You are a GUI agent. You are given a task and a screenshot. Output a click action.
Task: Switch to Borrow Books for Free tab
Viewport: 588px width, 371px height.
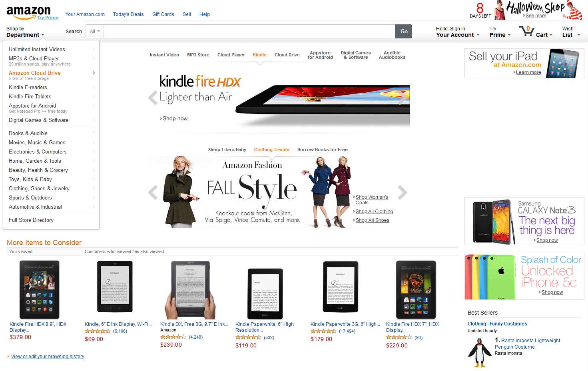click(x=322, y=150)
